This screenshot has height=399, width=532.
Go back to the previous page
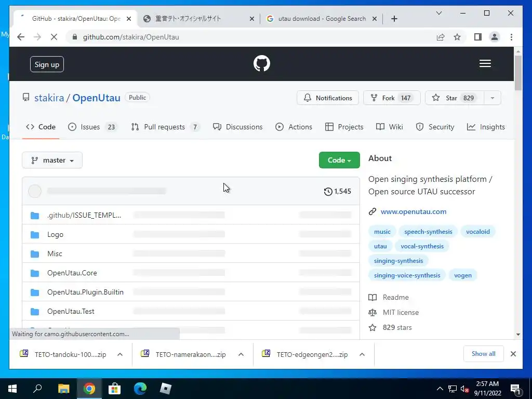tap(21, 37)
